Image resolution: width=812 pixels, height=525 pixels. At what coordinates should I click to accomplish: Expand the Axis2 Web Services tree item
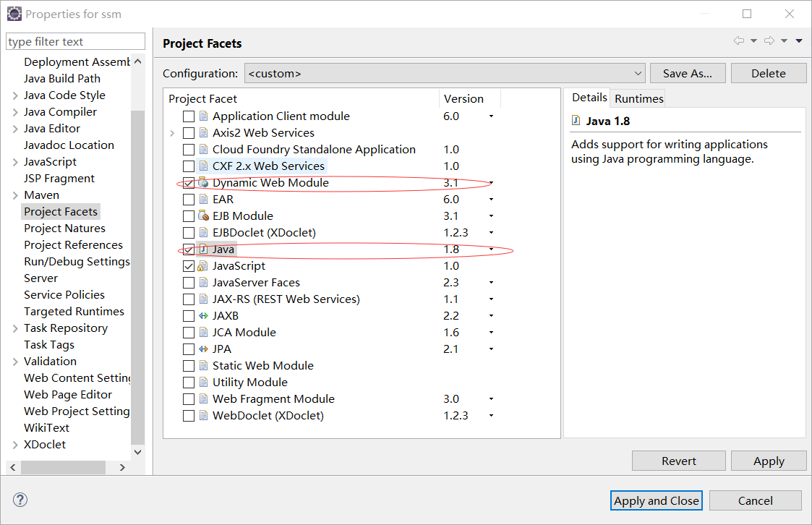pos(172,132)
